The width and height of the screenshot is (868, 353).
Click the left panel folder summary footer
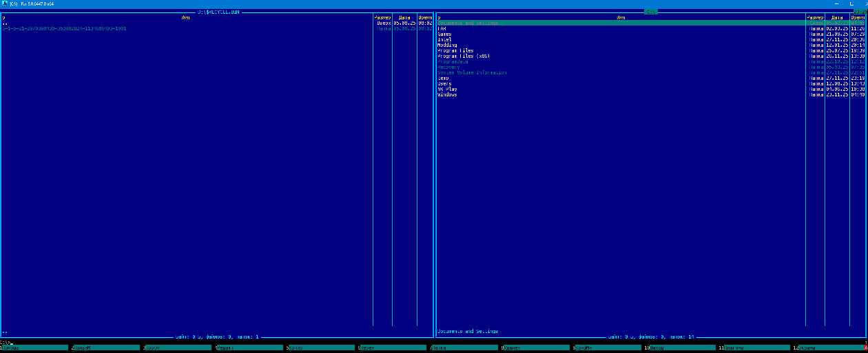click(217, 337)
